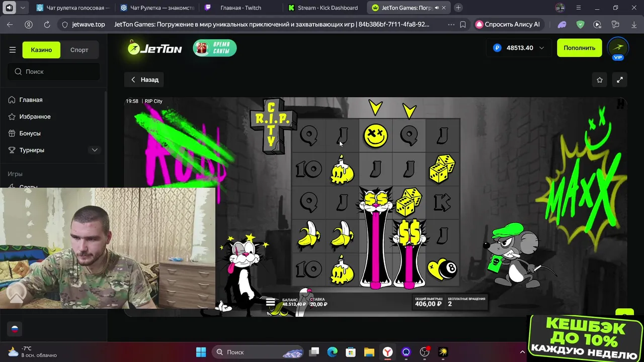Click the browser back arrow
The image size is (644, 362).
tap(10, 24)
